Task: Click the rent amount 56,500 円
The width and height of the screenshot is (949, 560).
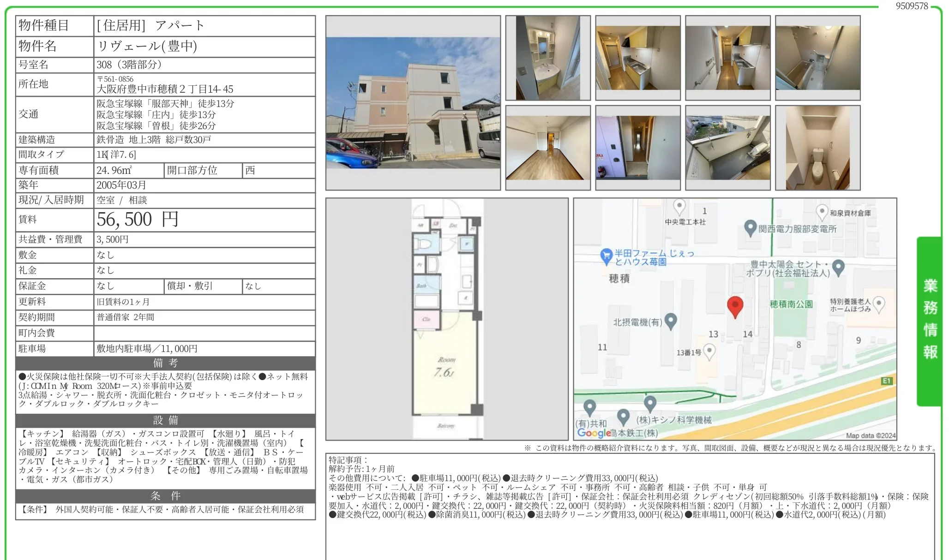Action: pos(138,220)
